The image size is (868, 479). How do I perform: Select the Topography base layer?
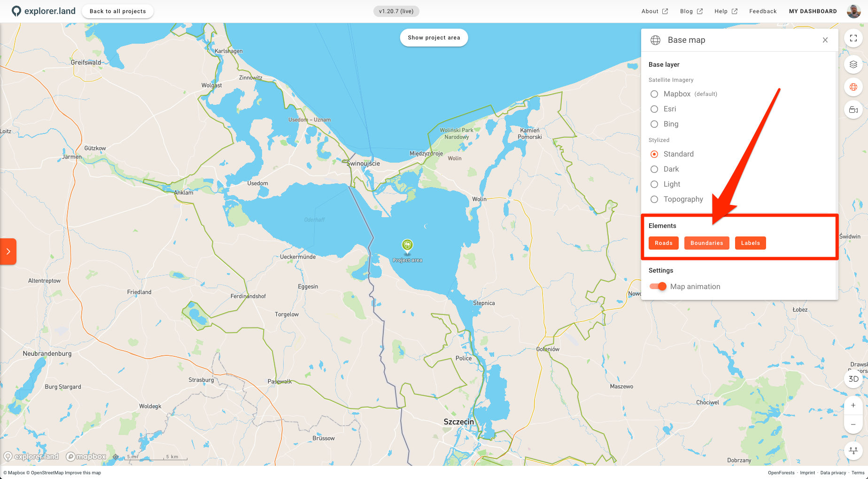point(654,199)
